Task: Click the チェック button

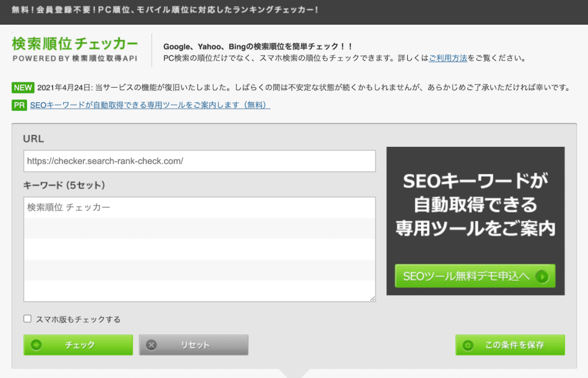Action: [x=78, y=345]
